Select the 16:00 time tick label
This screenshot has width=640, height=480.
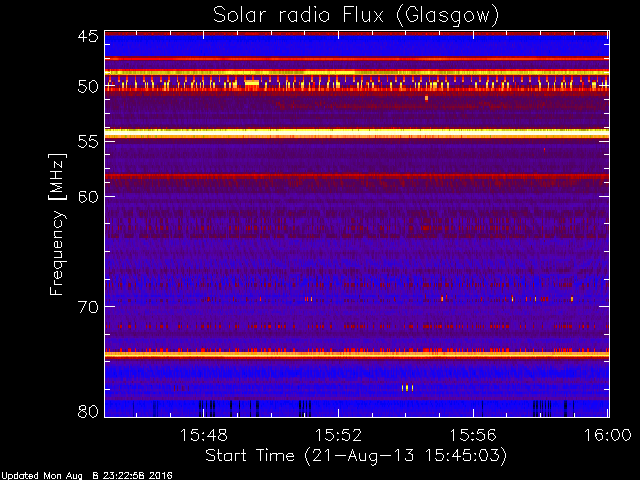pos(608,436)
